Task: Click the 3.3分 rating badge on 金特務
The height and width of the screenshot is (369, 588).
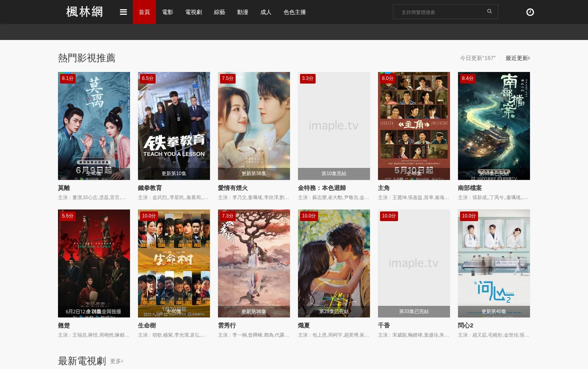Action: coord(308,78)
